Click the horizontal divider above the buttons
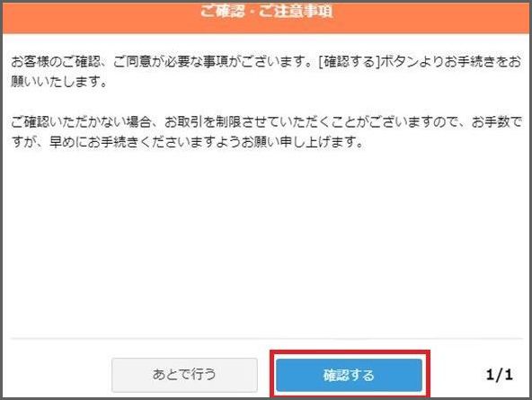The image size is (532, 400). pyautogui.click(x=267, y=338)
